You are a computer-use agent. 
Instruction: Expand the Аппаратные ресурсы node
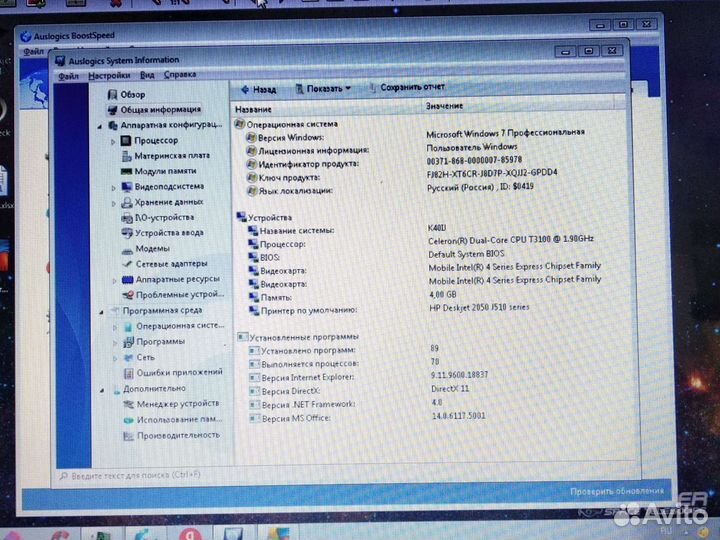(115, 281)
